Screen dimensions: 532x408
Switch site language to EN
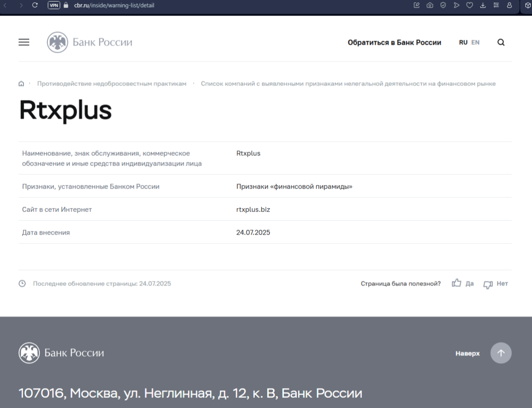tap(475, 43)
